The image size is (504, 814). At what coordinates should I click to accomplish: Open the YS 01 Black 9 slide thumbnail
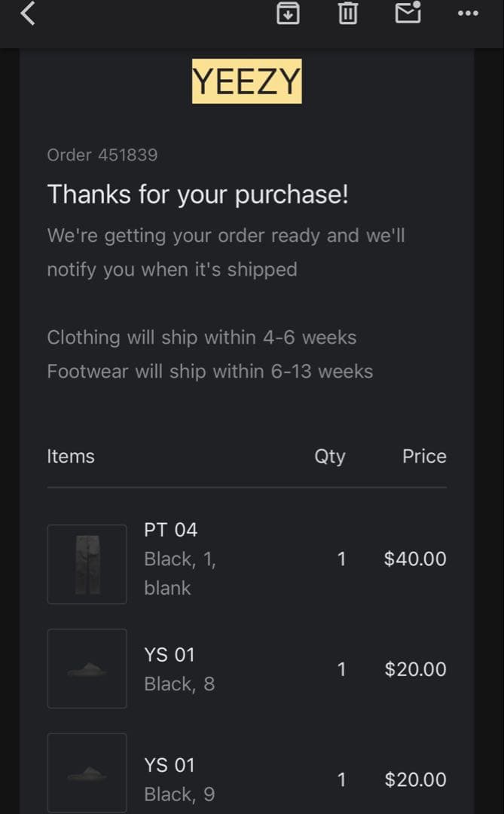click(x=87, y=774)
